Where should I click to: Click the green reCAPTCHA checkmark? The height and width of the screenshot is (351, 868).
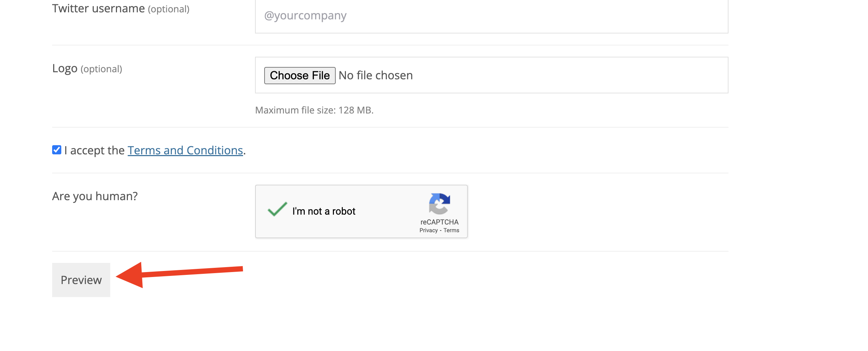[277, 209]
